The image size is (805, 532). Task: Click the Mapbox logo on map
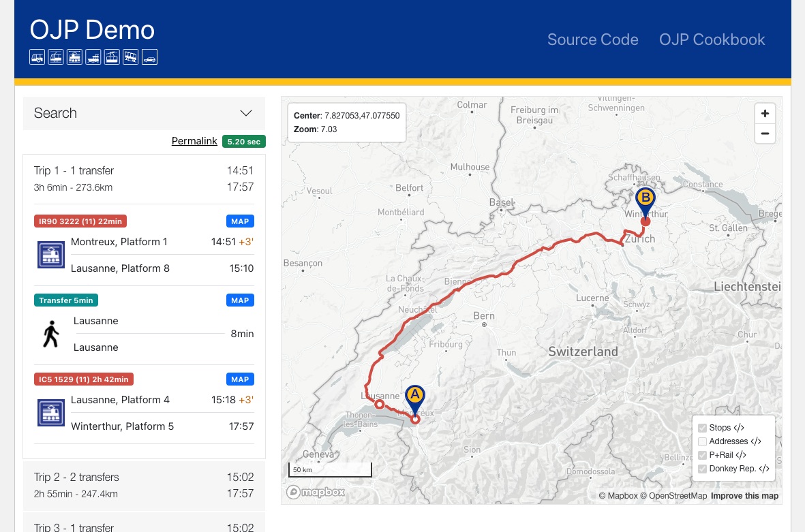tap(316, 492)
